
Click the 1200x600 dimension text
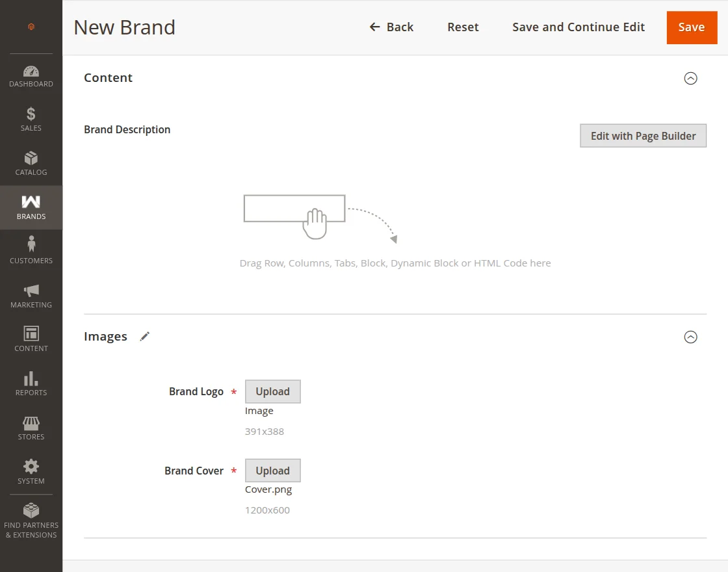pyautogui.click(x=267, y=510)
